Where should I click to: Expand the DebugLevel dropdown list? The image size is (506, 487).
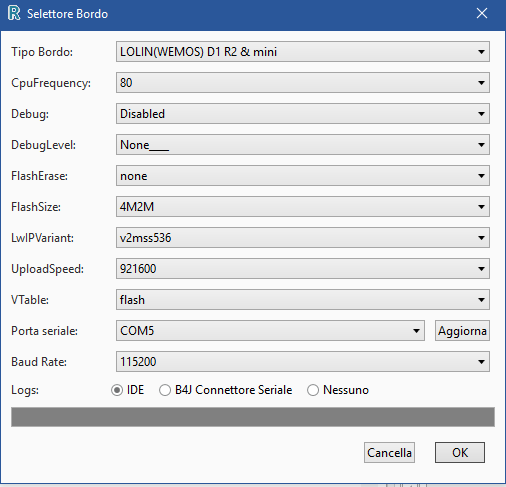pyautogui.click(x=303, y=145)
